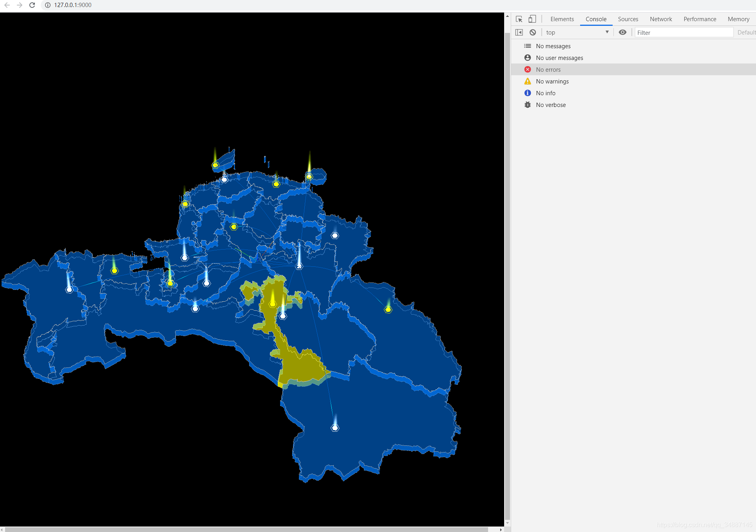The image size is (756, 532).
Task: Select the No user messages entry
Action: pyautogui.click(x=559, y=58)
